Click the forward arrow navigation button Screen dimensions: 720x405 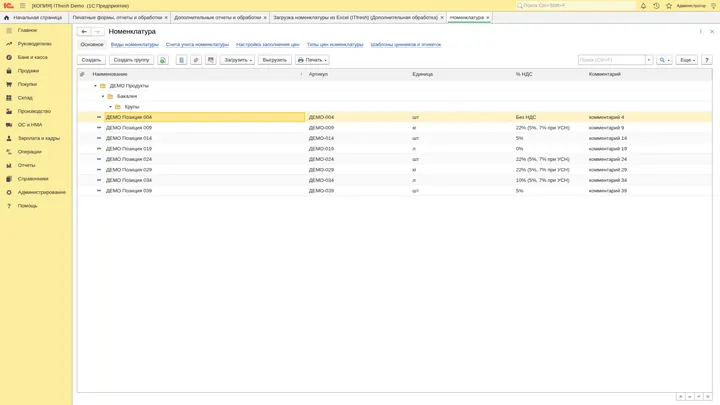point(97,32)
